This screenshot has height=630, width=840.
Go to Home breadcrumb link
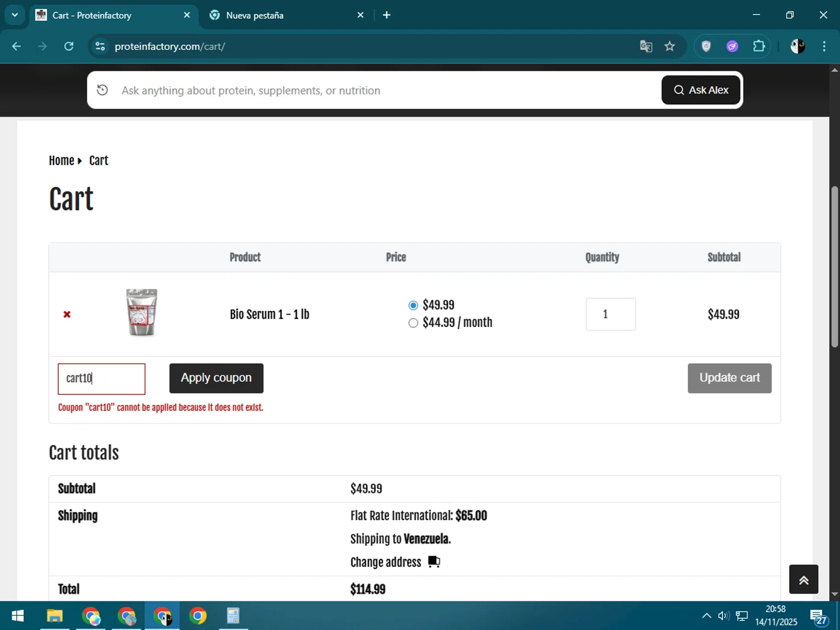62,161
